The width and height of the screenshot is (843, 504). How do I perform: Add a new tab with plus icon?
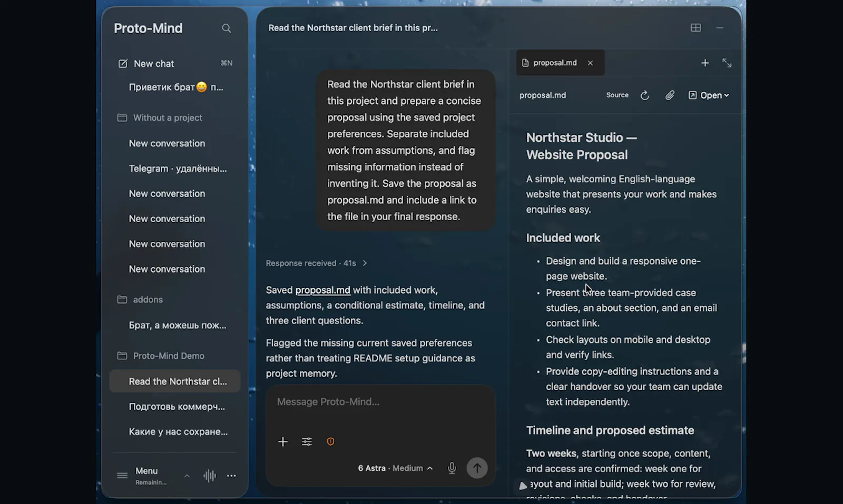tap(705, 63)
